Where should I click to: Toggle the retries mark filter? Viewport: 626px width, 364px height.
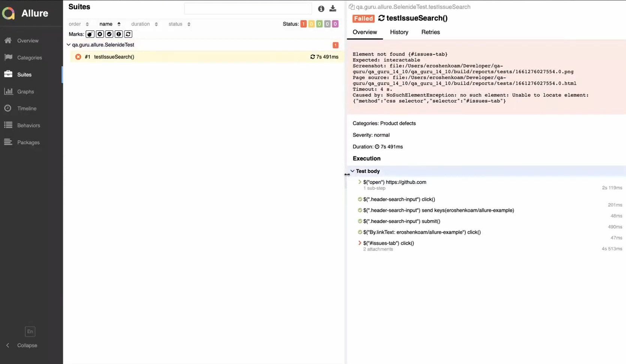[128, 34]
